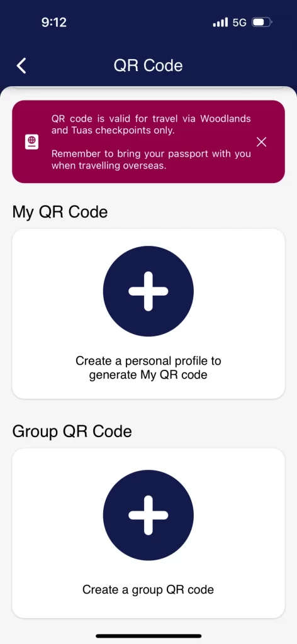Tap "generate My QR code" text line
The width and height of the screenshot is (297, 644).
click(x=148, y=375)
